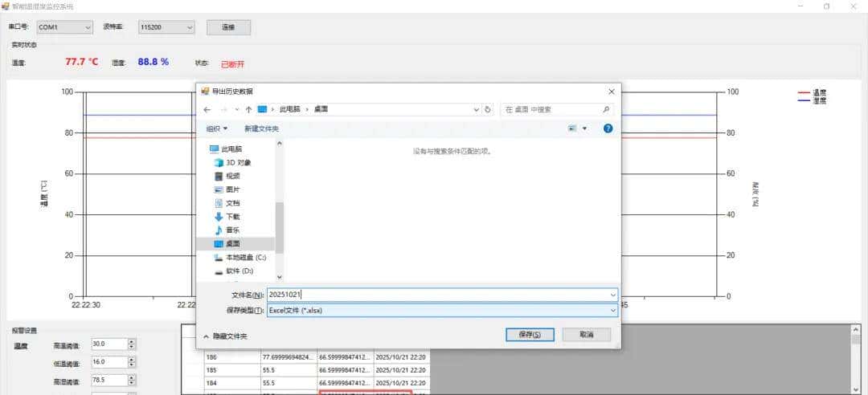Open recent locations dropdown next to forward arrow
The width and height of the screenshot is (868, 395).
click(237, 109)
